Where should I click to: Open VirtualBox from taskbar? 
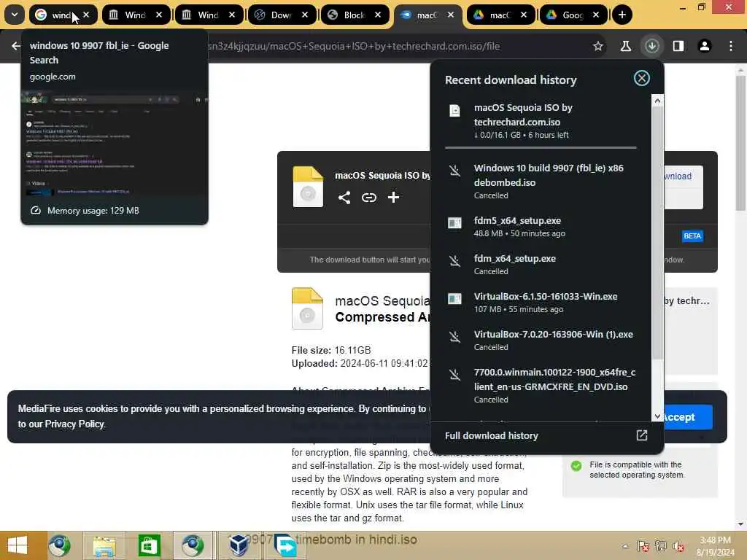point(239,546)
